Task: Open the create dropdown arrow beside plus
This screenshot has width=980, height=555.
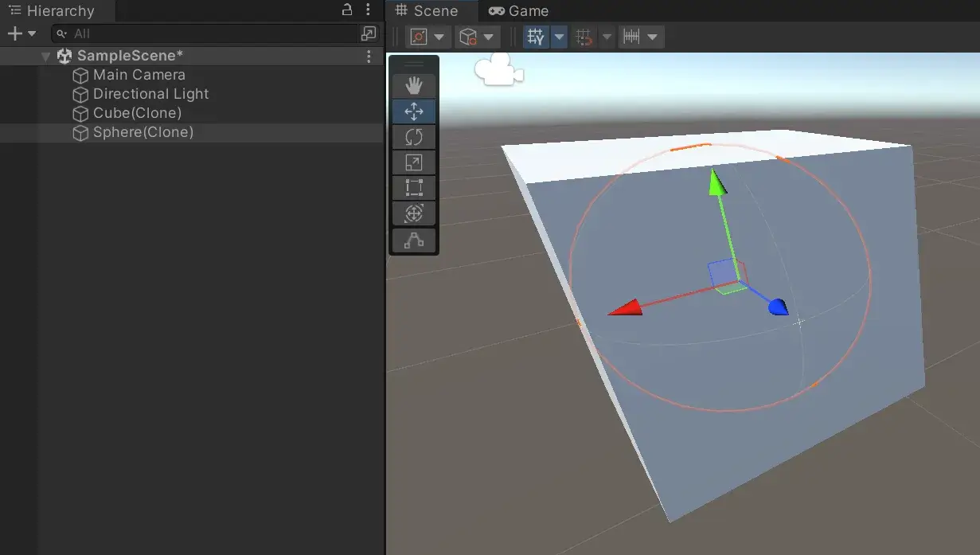Action: [x=32, y=33]
